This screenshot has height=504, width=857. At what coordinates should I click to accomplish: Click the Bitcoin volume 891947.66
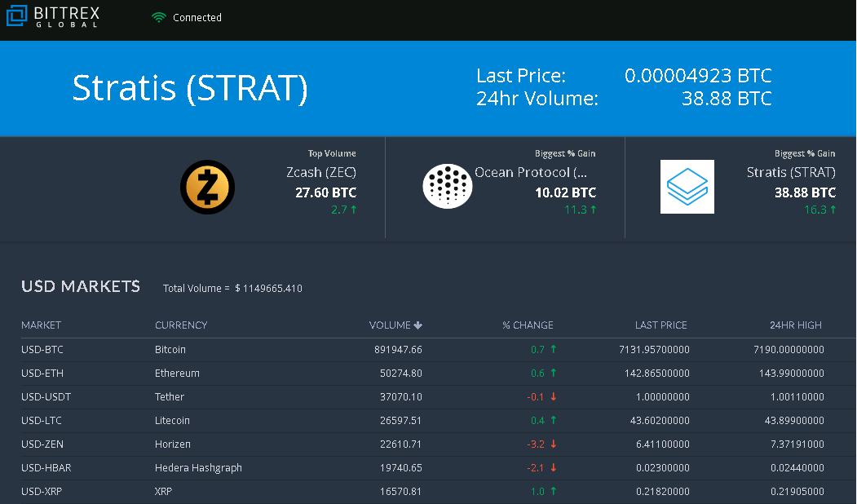398,349
